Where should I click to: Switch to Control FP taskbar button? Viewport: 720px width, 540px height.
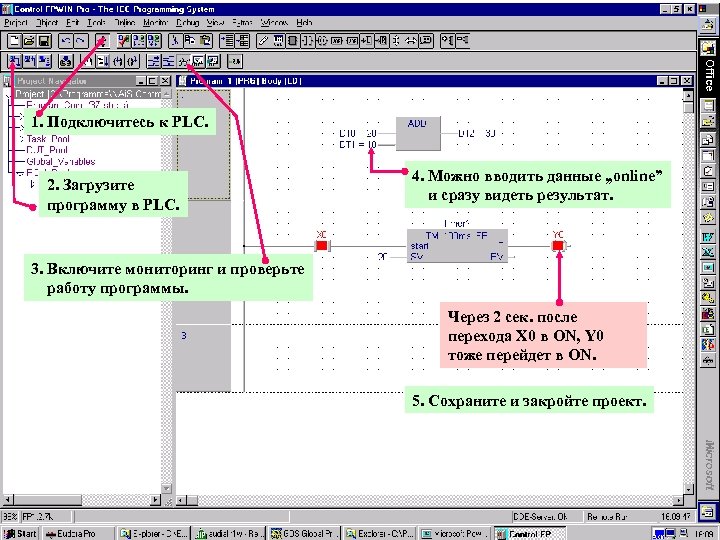pyautogui.click(x=529, y=534)
